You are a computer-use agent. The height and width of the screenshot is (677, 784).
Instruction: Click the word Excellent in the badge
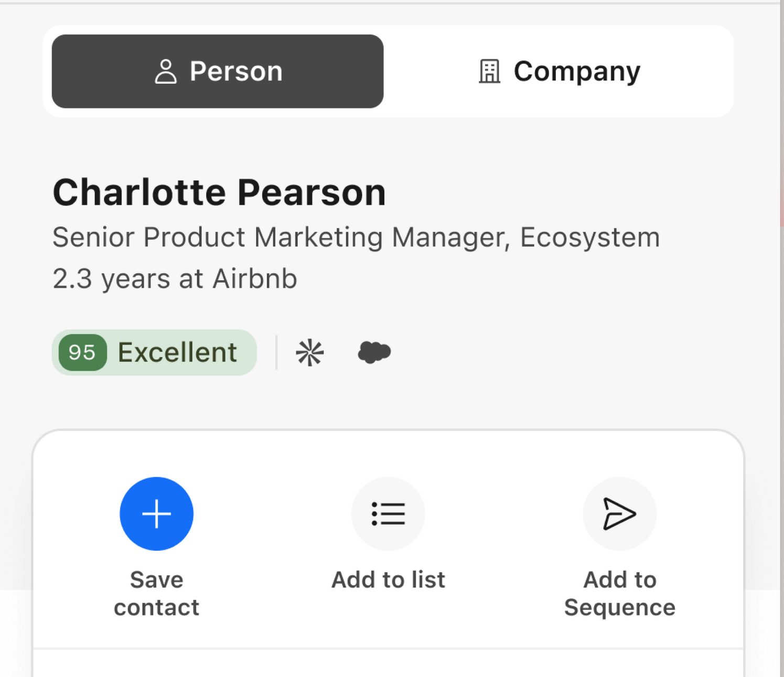(x=177, y=352)
